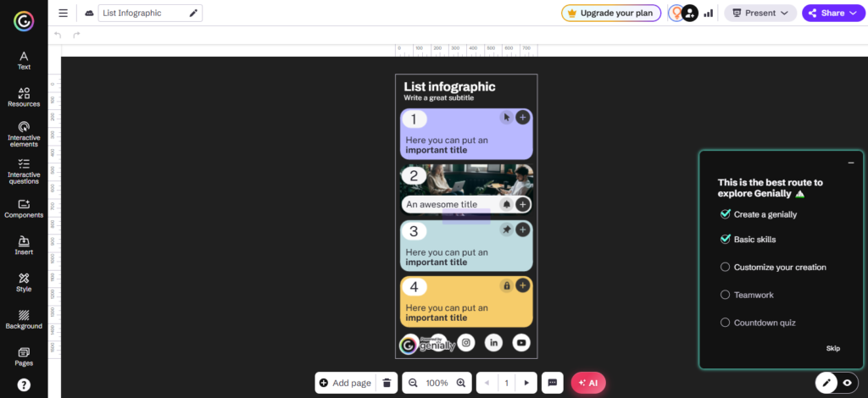Viewport: 868px width, 398px height.
Task: Click the Genially logo home icon
Action: pos(24,21)
